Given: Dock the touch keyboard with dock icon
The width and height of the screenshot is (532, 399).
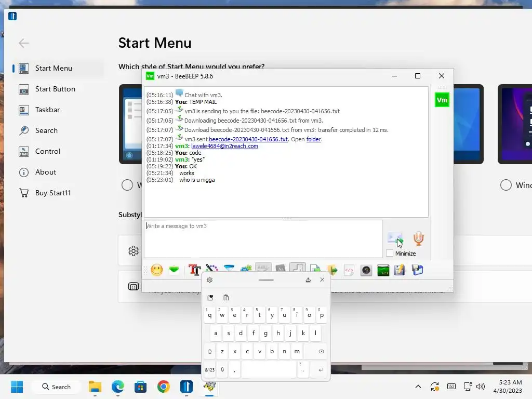Looking at the screenshot, I should 308,280.
